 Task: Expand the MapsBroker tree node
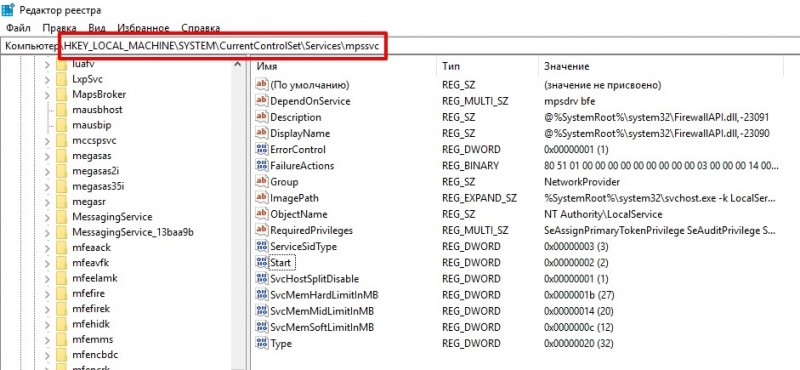tap(47, 95)
